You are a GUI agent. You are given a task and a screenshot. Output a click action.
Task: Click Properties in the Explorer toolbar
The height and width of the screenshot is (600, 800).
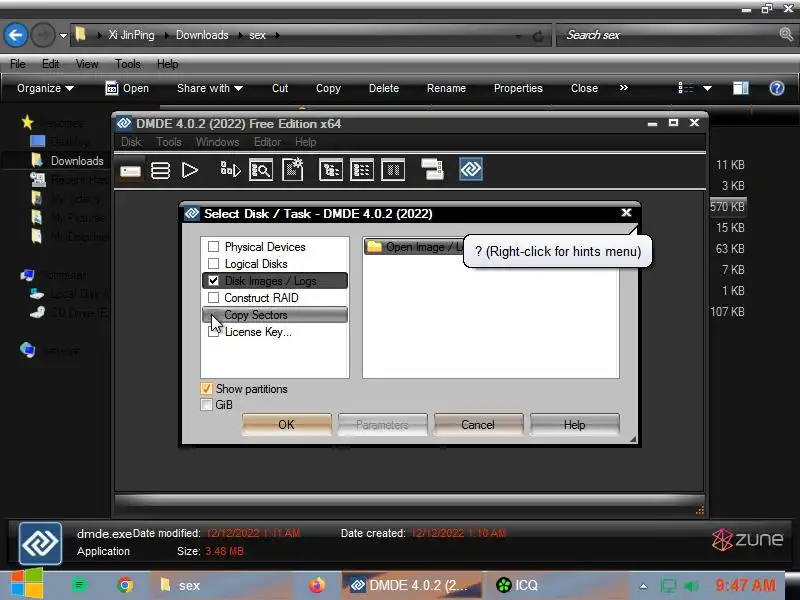(518, 88)
